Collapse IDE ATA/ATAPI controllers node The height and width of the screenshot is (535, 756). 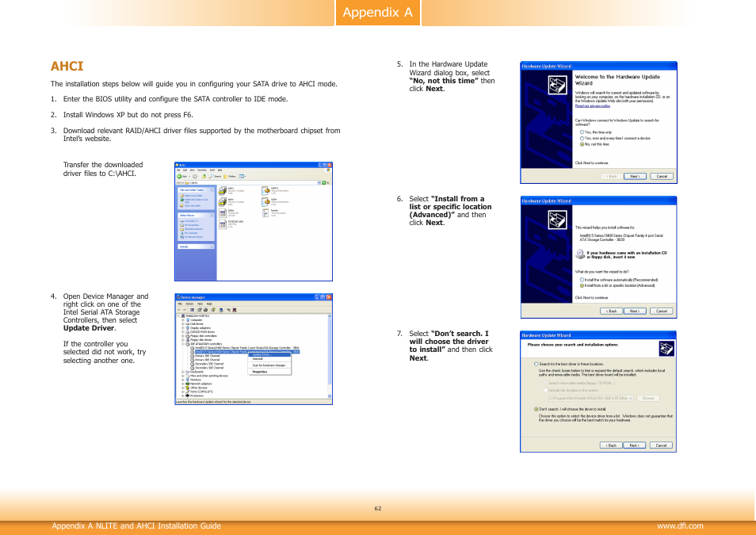(x=183, y=344)
